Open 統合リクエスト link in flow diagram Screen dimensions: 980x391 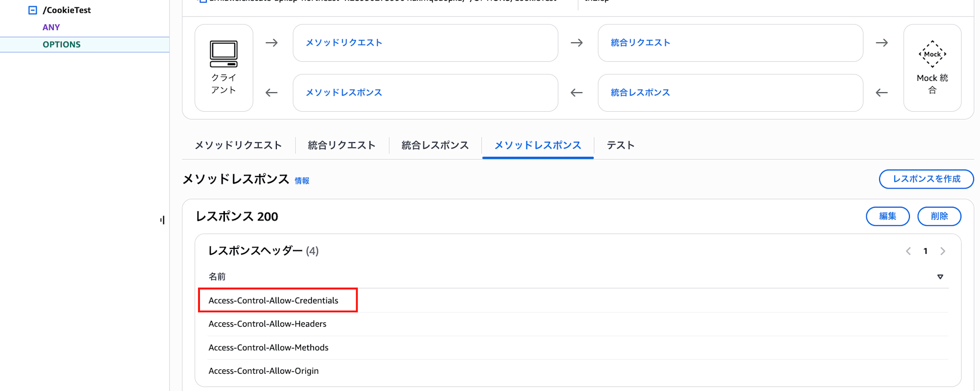tap(640, 43)
